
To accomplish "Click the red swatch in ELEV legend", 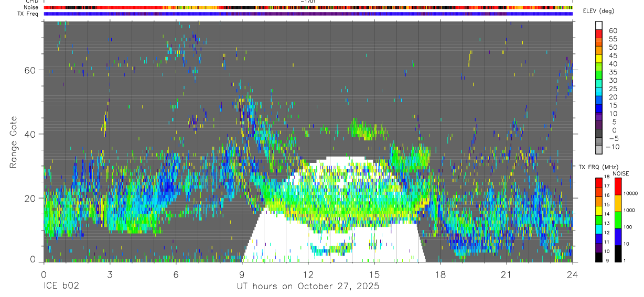I will (x=599, y=34).
